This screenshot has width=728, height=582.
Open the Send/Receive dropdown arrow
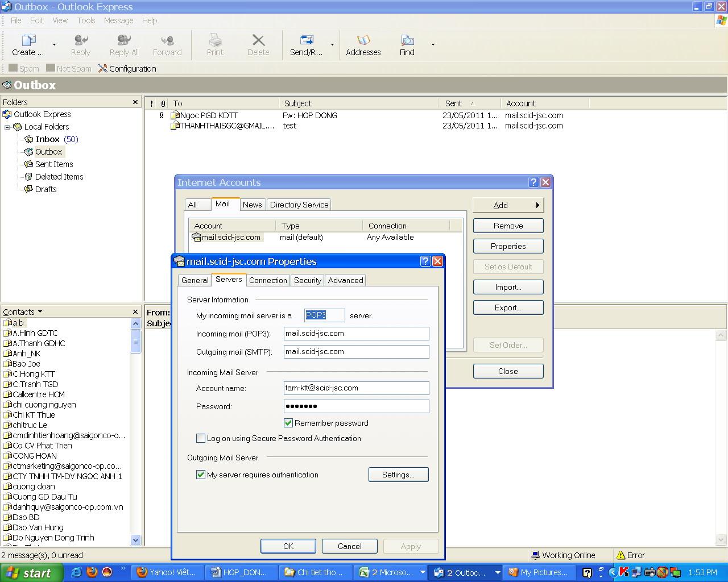coord(332,44)
